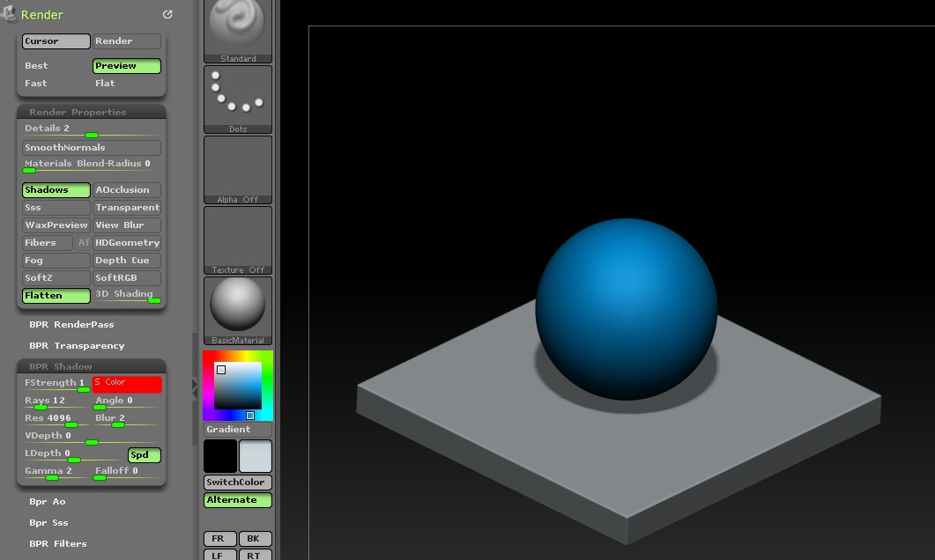
Task: Adjust the FStrength slider
Action: (x=56, y=384)
